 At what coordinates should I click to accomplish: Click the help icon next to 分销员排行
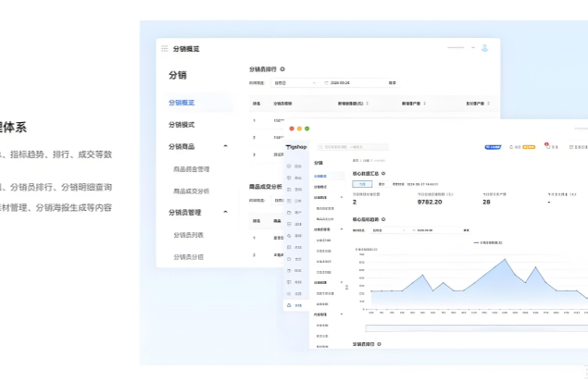tap(282, 69)
